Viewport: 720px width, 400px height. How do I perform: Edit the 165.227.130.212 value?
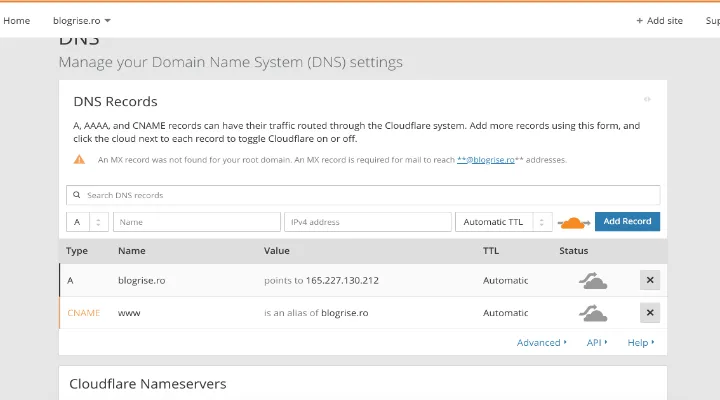(342, 281)
